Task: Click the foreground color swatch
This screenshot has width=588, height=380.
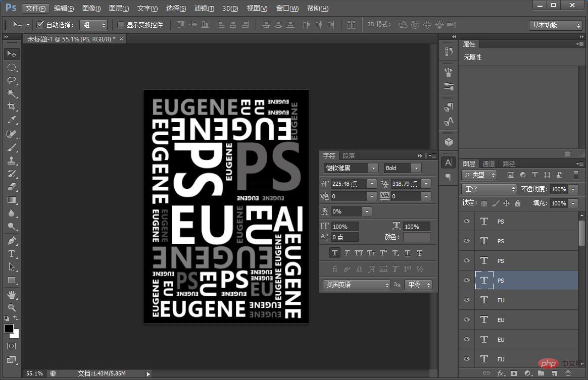Action: (9, 329)
